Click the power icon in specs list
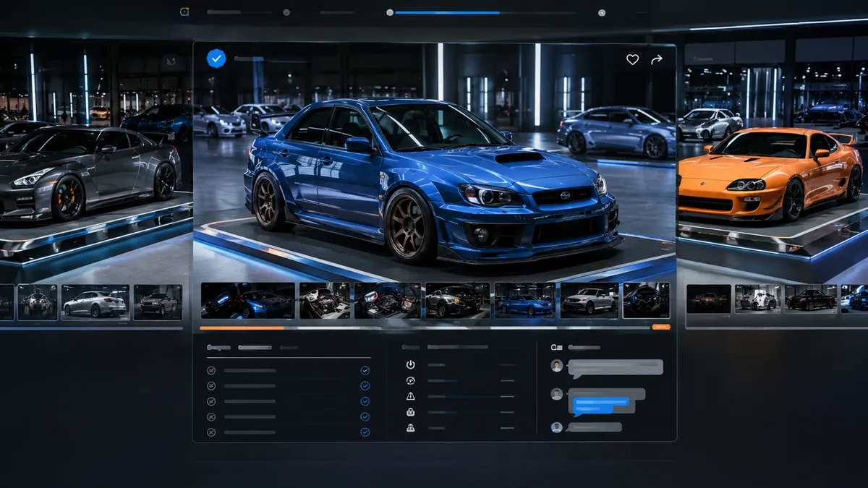Image resolution: width=868 pixels, height=488 pixels. pyautogui.click(x=411, y=365)
